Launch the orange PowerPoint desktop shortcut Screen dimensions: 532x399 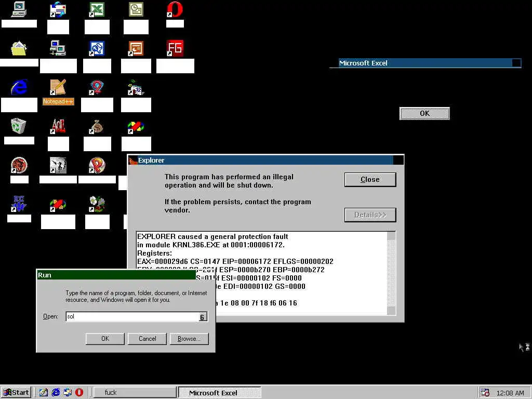tap(136, 48)
